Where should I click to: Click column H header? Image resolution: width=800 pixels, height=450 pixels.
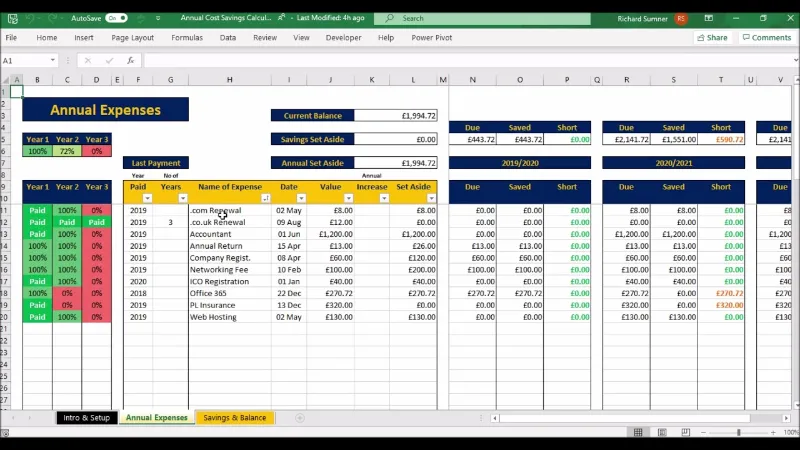click(230, 80)
